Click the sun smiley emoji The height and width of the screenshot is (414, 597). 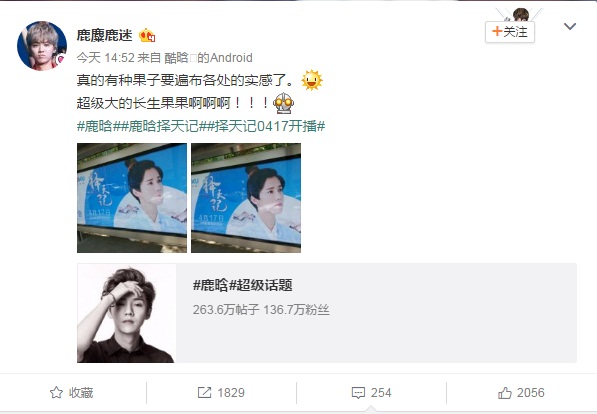[312, 80]
